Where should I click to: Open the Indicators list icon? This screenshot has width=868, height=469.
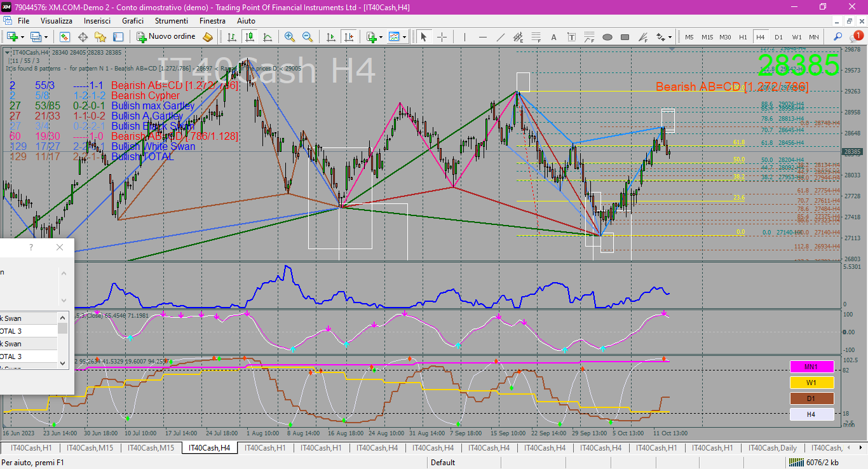tap(371, 37)
